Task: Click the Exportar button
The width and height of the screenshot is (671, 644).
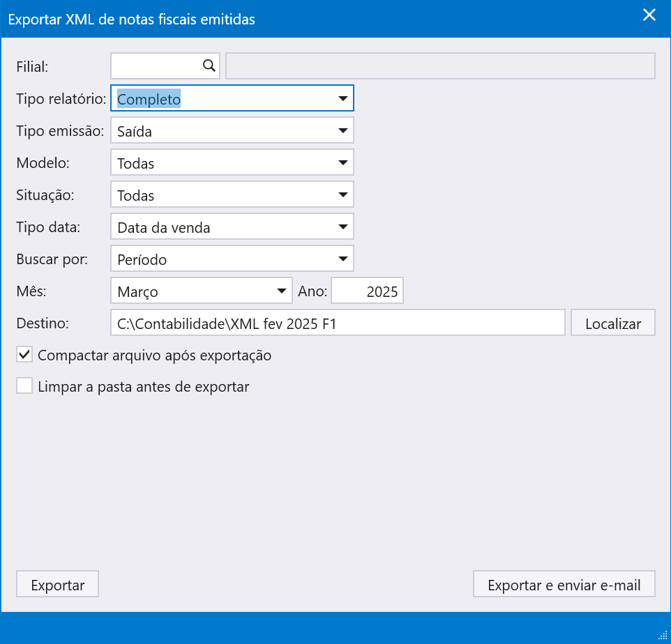Action: (x=58, y=585)
